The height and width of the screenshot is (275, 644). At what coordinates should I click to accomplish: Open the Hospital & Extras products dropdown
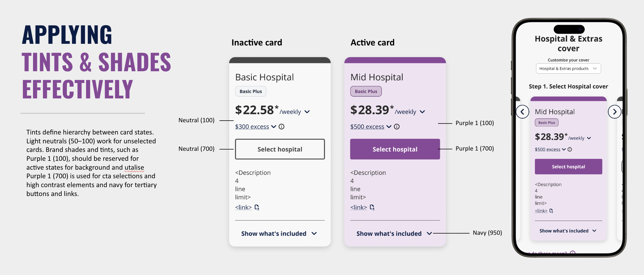[x=568, y=68]
